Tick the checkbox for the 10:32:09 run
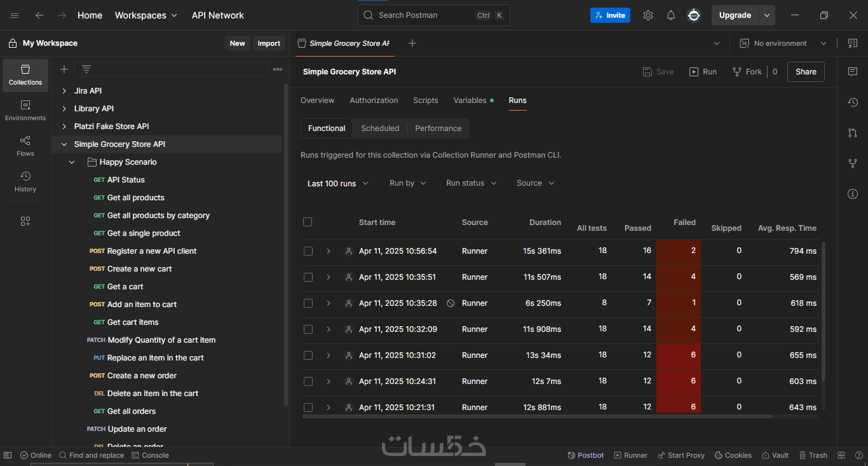Screen dimensions: 868x466 (x=308, y=329)
